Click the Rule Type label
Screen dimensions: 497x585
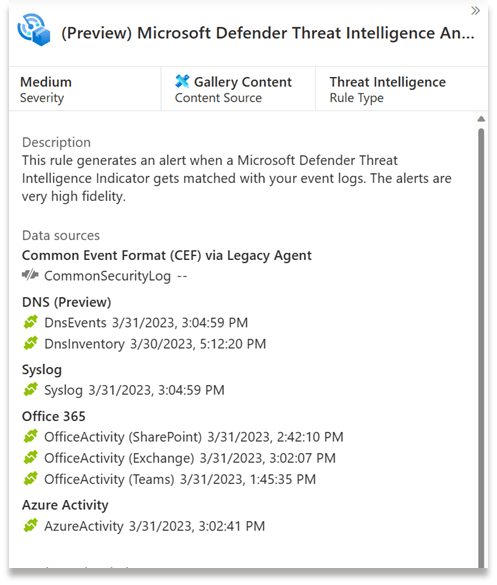pyautogui.click(x=356, y=98)
